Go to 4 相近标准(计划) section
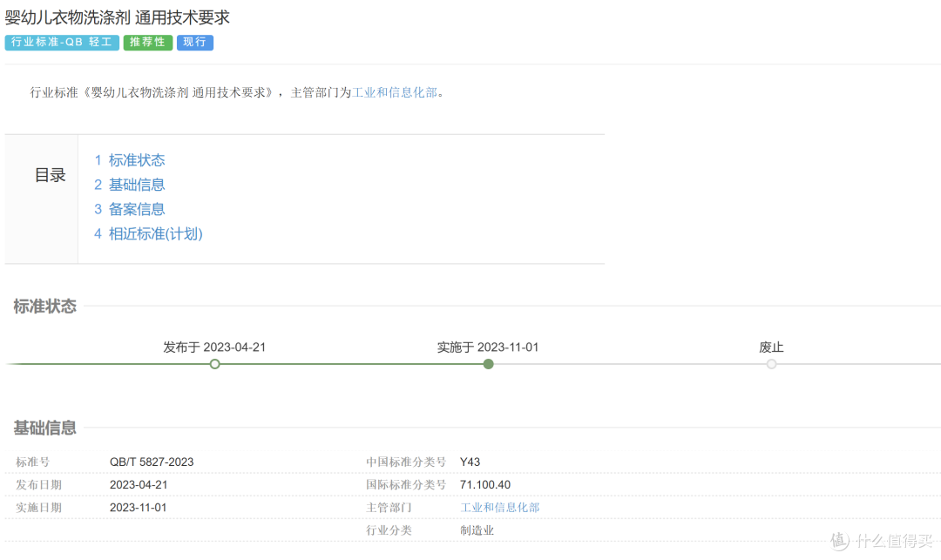 [148, 233]
